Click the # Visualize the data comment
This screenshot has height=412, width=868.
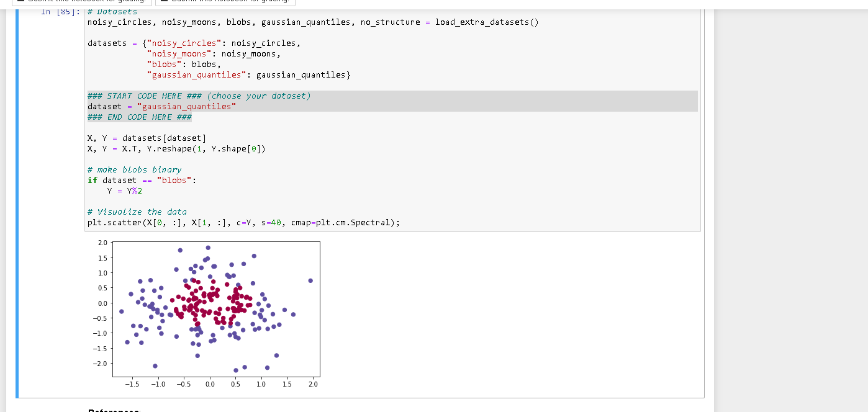[137, 212]
